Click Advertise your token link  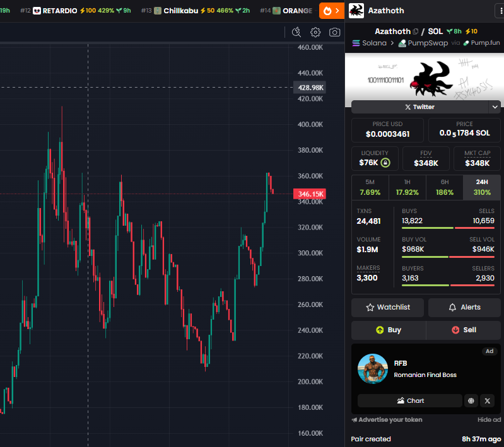(x=387, y=420)
